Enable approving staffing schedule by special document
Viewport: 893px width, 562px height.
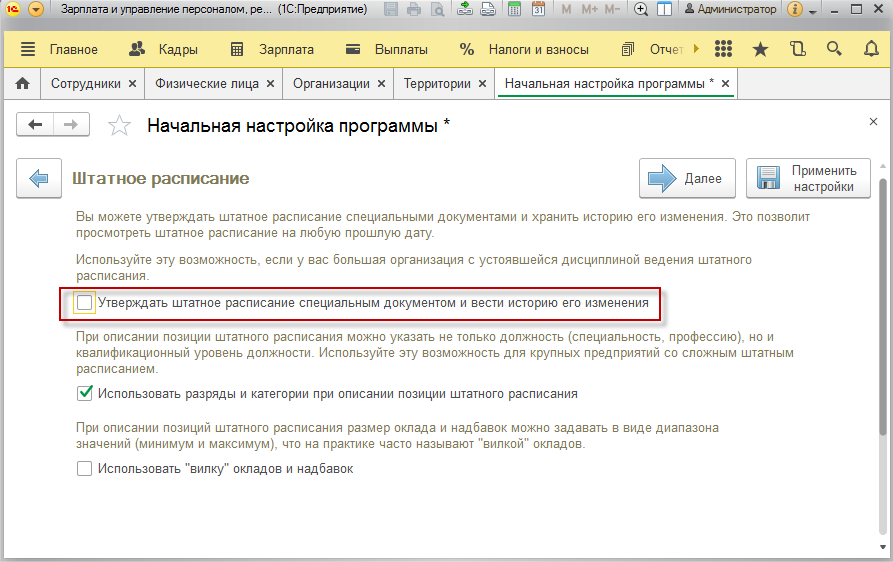click(85, 302)
